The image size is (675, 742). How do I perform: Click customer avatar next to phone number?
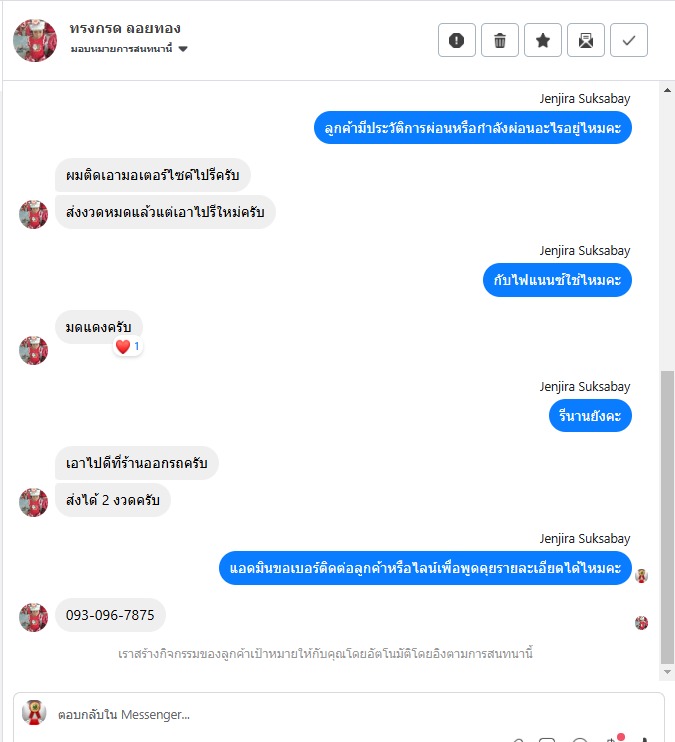click(x=34, y=617)
